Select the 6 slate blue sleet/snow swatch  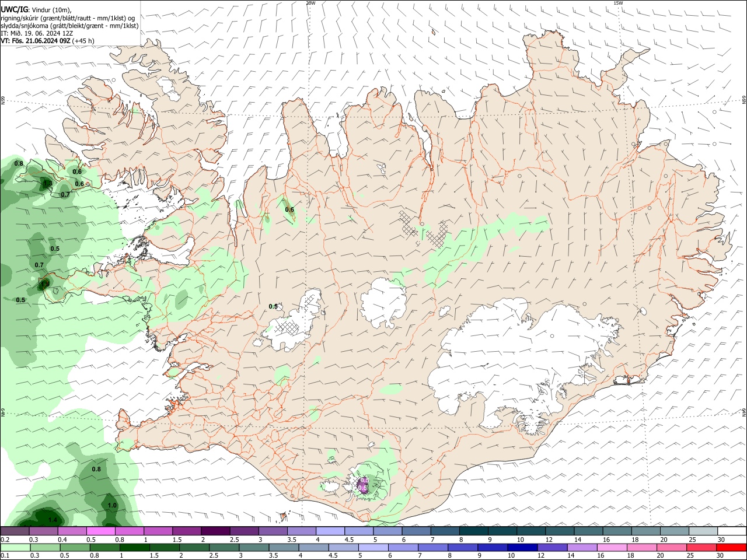point(416,531)
